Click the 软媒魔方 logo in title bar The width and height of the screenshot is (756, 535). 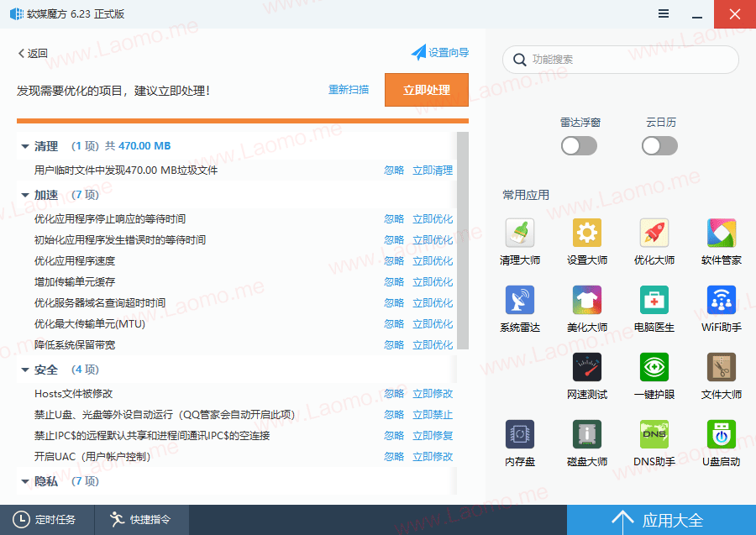pyautogui.click(x=17, y=14)
